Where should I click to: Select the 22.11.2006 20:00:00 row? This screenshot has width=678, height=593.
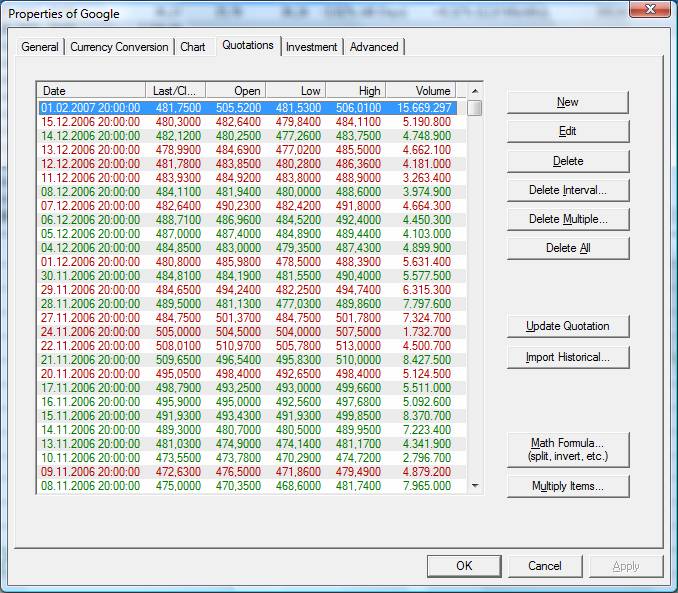252,346
